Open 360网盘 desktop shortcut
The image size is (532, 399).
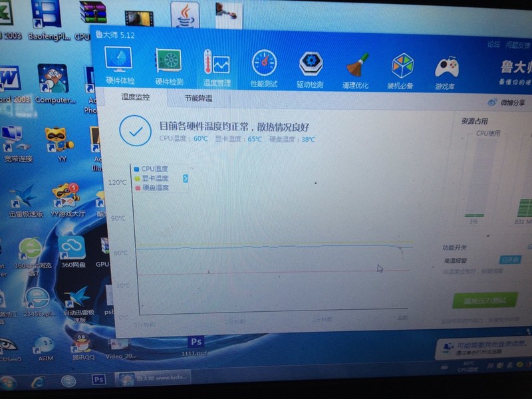coord(72,253)
